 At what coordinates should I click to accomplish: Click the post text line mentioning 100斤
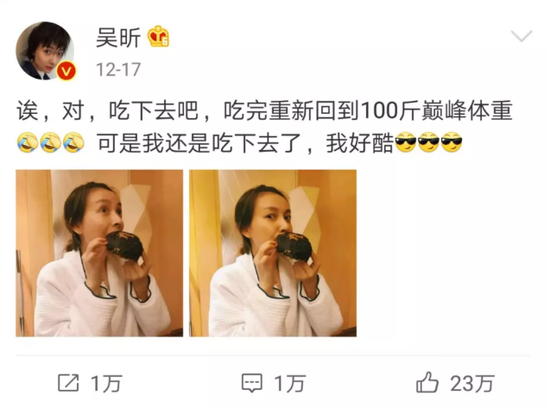(x=264, y=111)
